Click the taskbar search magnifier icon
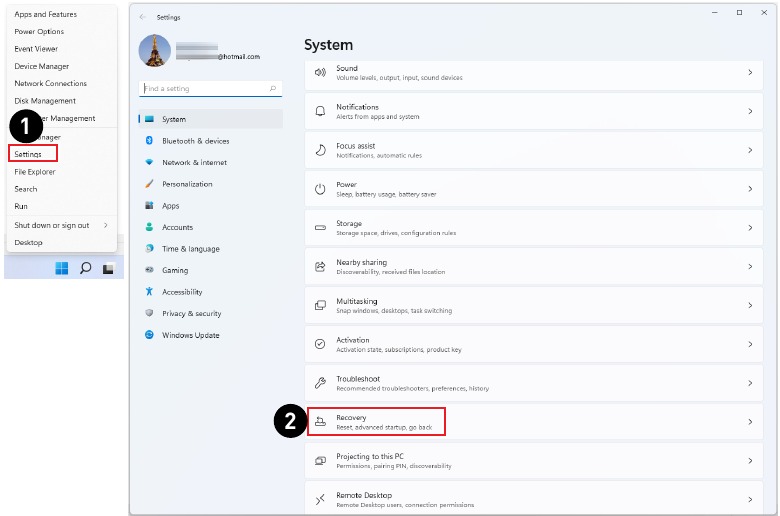The height and width of the screenshot is (516, 780). coord(86,268)
